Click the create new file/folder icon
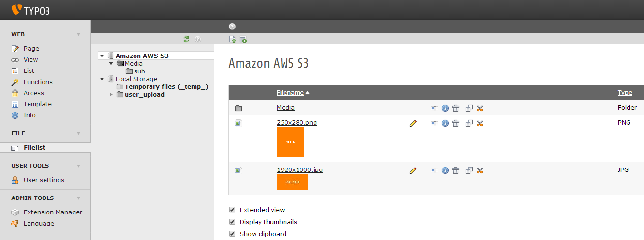The image size is (644, 240). (x=243, y=40)
